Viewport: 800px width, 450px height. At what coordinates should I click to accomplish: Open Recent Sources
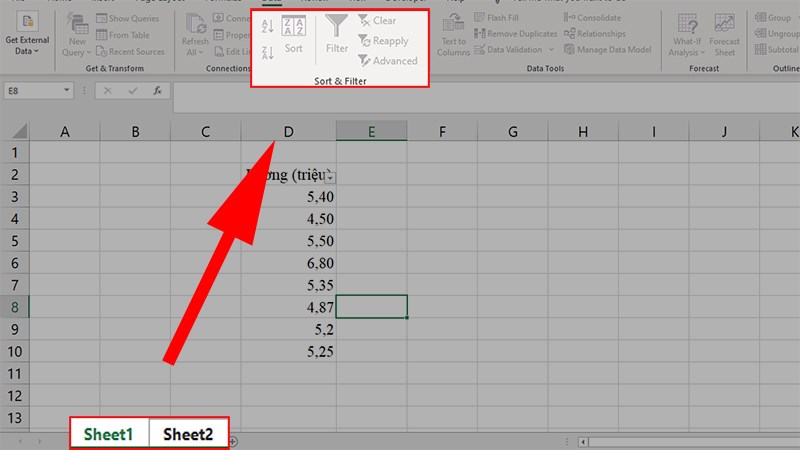[x=130, y=52]
